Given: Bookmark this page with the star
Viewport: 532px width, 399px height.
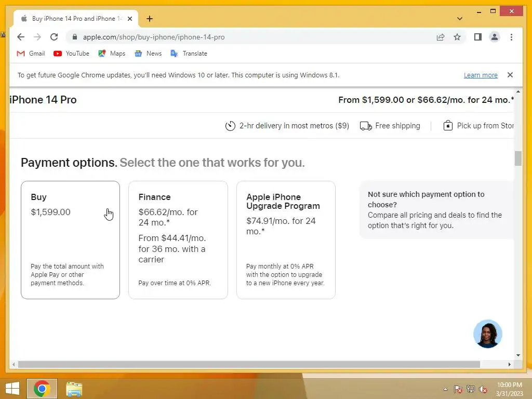Looking at the screenshot, I should (x=457, y=37).
